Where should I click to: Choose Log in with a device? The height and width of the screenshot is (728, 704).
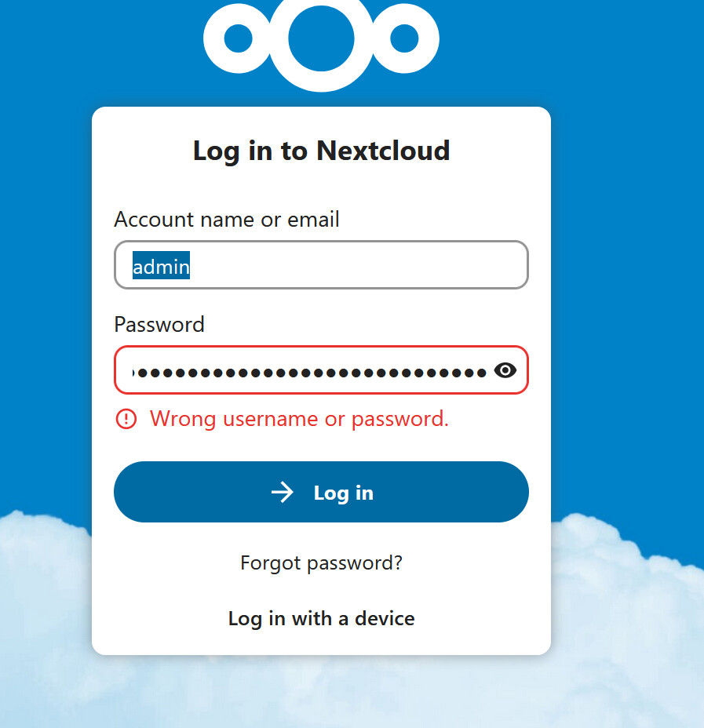click(x=321, y=618)
